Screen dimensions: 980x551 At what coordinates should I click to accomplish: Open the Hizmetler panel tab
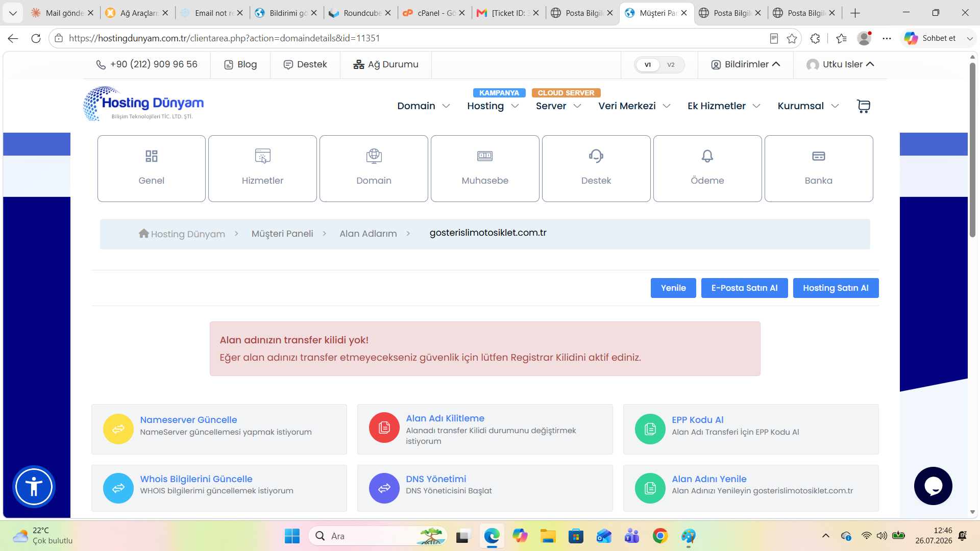(262, 168)
